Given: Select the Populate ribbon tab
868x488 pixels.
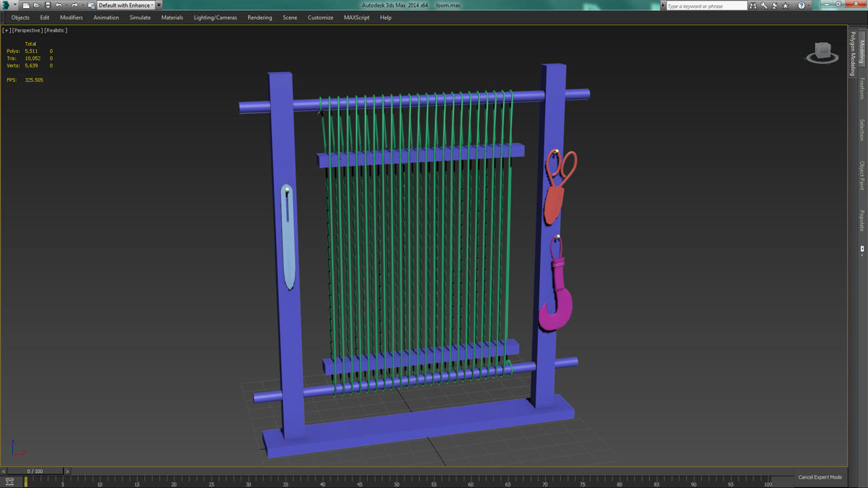Looking at the screenshot, I should pyautogui.click(x=862, y=221).
